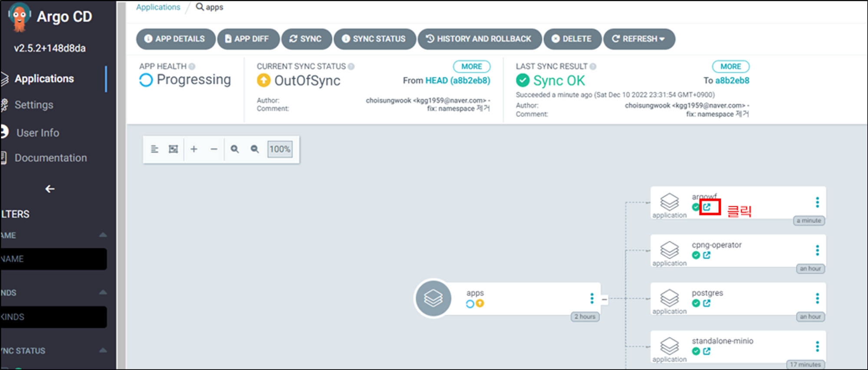Collapse children of apps node via minus
The height and width of the screenshot is (370, 868).
(x=604, y=299)
